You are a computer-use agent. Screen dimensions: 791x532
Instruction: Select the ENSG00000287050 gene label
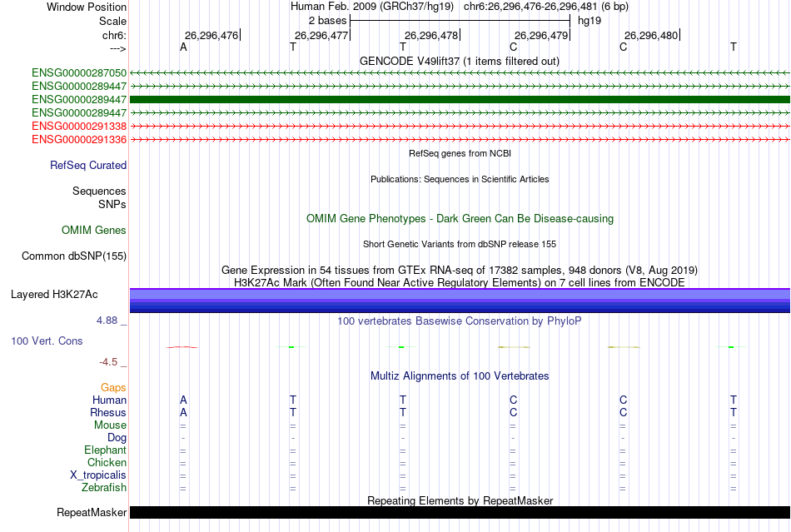point(79,73)
